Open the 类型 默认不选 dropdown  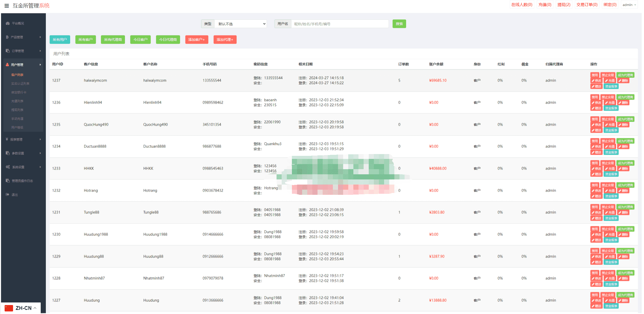(241, 24)
